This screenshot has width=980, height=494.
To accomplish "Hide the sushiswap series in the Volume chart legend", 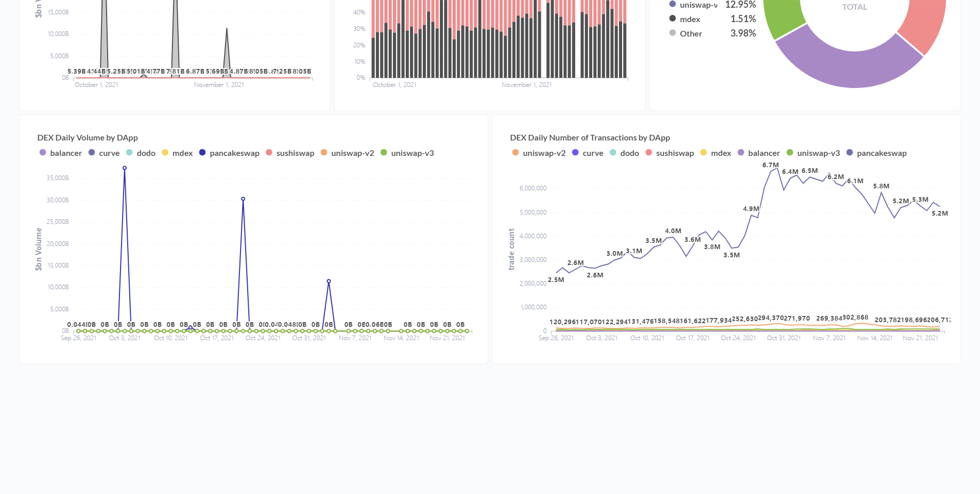I will [x=269, y=153].
